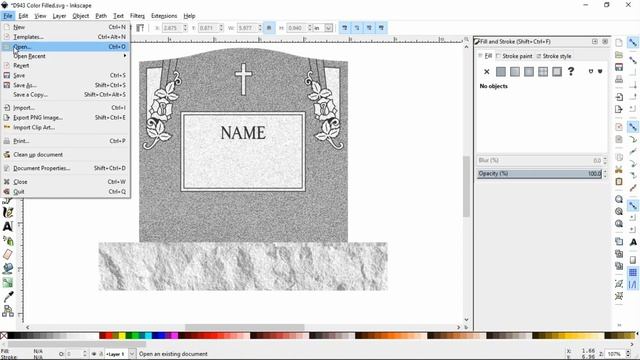
Task: Click the unknown paint question mark icon
Action: (x=571, y=71)
